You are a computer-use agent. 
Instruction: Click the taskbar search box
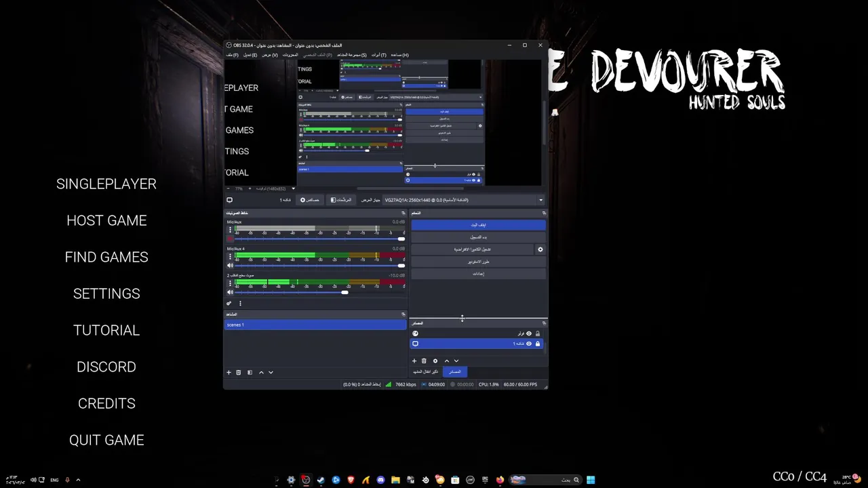[x=545, y=480]
